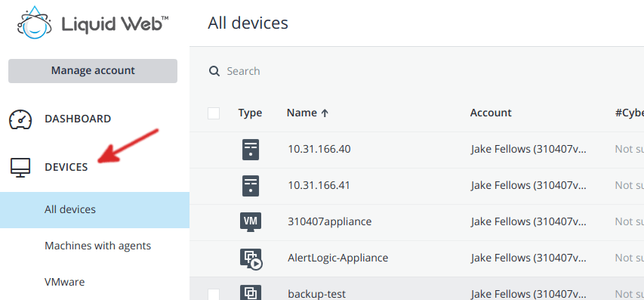Screen dimensions: 644x300
Task: Click the Manage account button
Action: [93, 71]
